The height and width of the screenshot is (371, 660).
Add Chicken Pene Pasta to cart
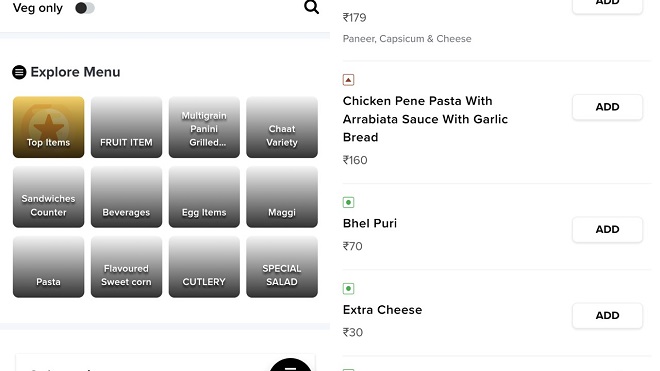[x=607, y=107]
